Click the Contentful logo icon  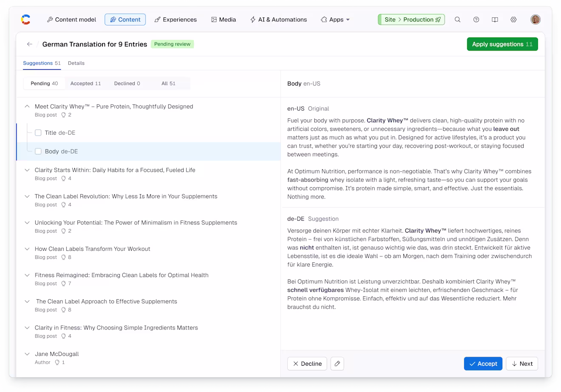tap(25, 20)
